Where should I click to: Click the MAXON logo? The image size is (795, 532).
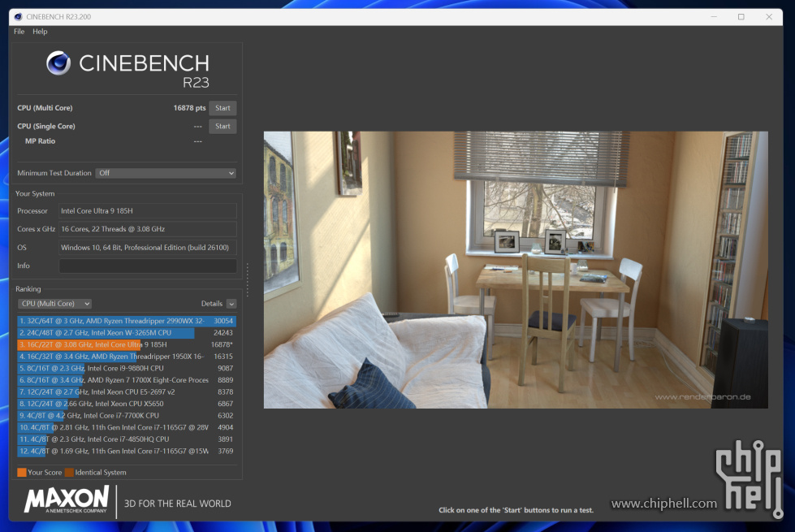tap(67, 500)
